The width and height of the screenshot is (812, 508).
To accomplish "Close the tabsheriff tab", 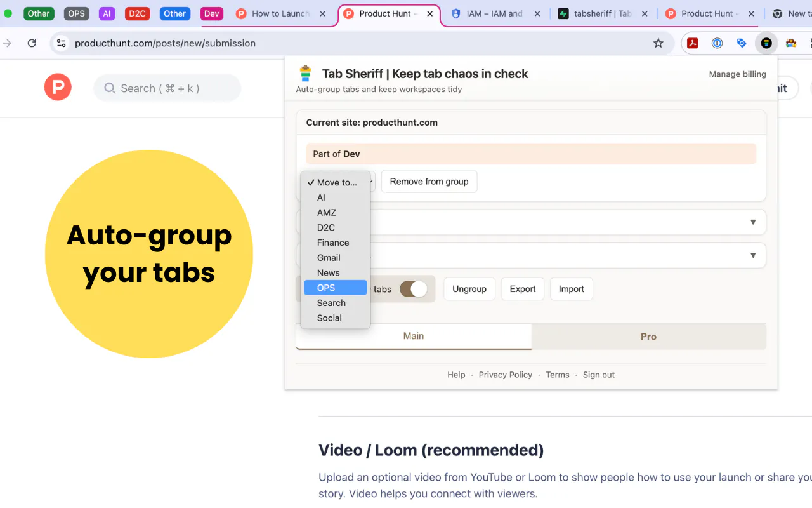I will (646, 13).
